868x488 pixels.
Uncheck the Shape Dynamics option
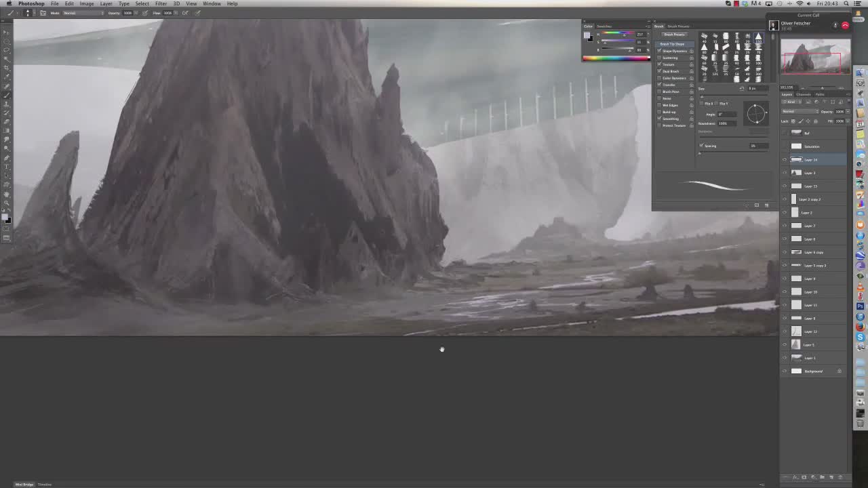(659, 51)
